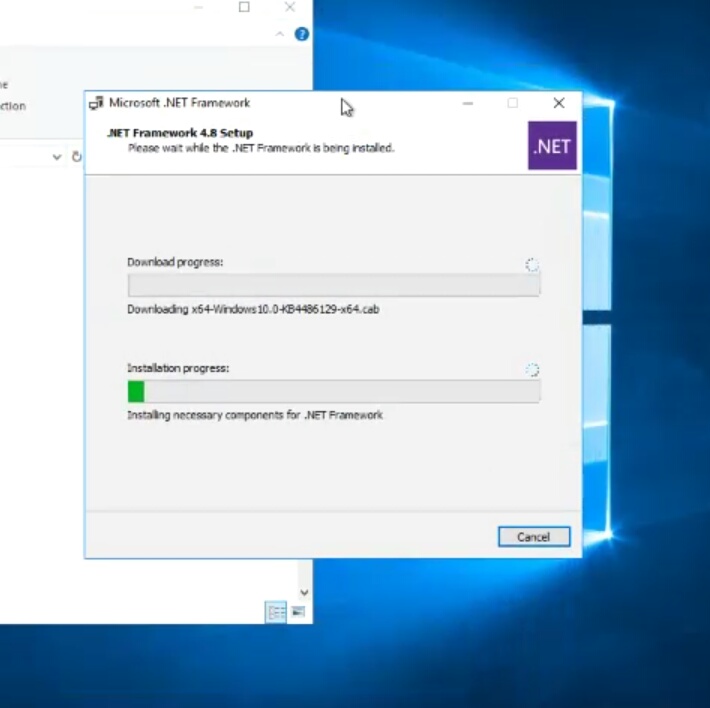710x708 pixels.
Task: Switch File Explorer to details view
Action: point(276,612)
